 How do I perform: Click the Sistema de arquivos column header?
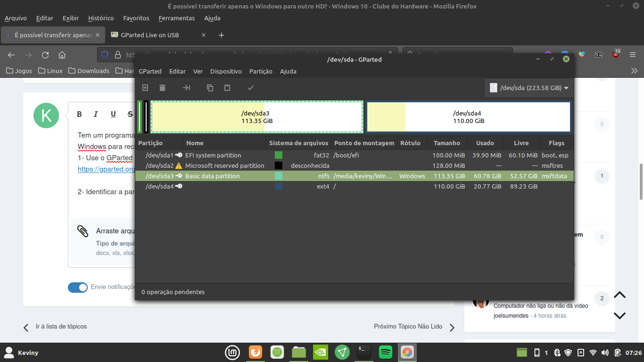click(x=298, y=143)
